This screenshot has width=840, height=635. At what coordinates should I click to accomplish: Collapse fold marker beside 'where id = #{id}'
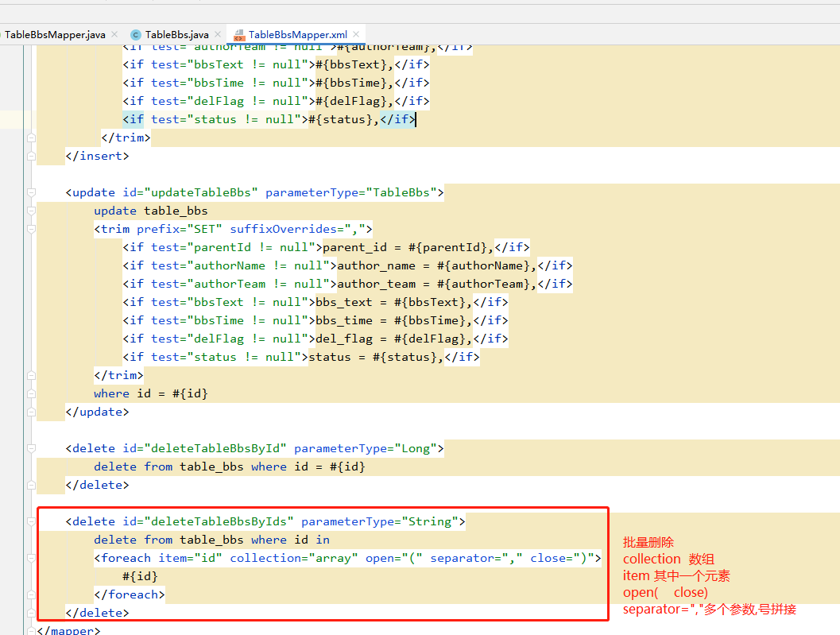point(31,393)
